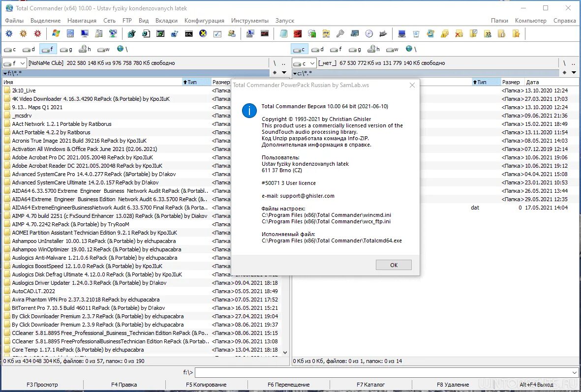Switch left panel to drive g

pos(66,49)
